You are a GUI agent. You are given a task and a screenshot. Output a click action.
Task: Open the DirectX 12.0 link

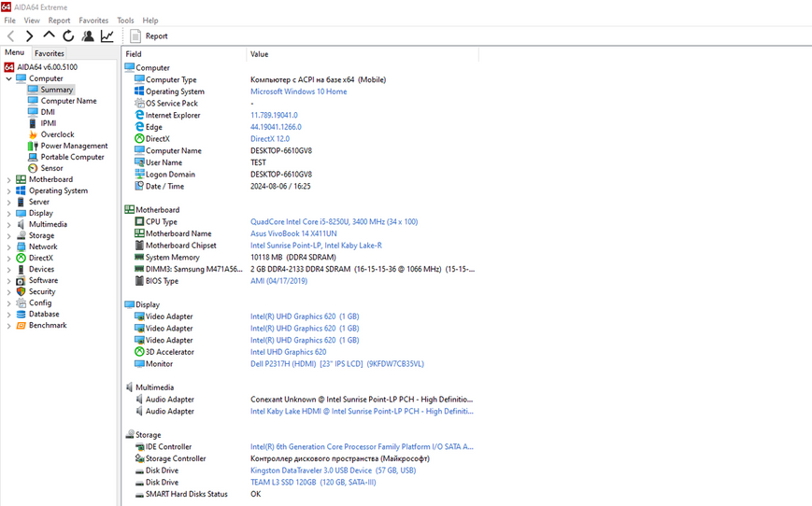[x=270, y=139]
